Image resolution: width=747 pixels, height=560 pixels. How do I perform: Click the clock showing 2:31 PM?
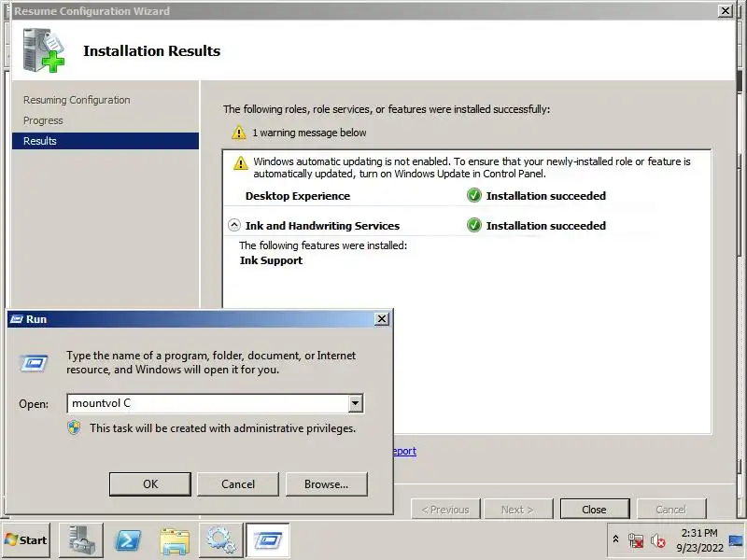point(698,533)
